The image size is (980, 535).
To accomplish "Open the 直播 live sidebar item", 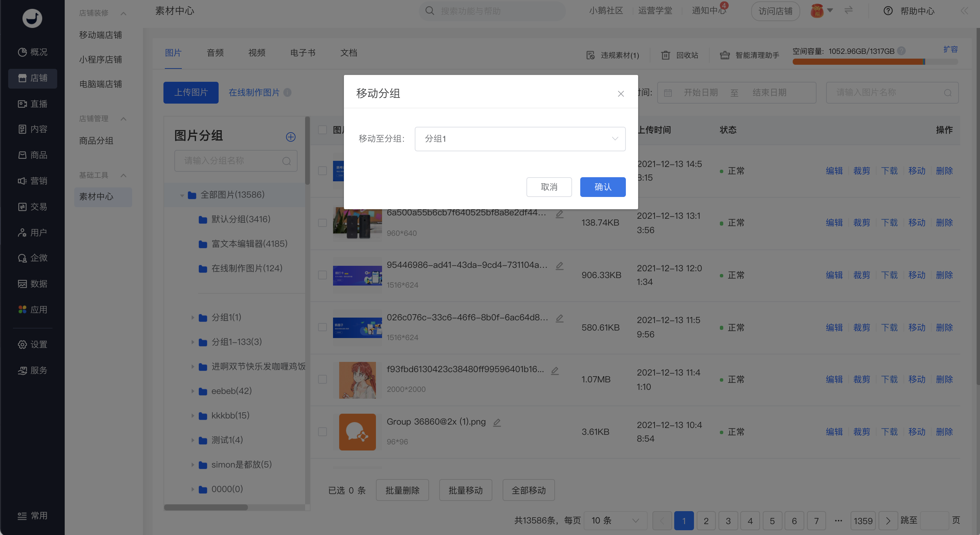I will tap(33, 104).
